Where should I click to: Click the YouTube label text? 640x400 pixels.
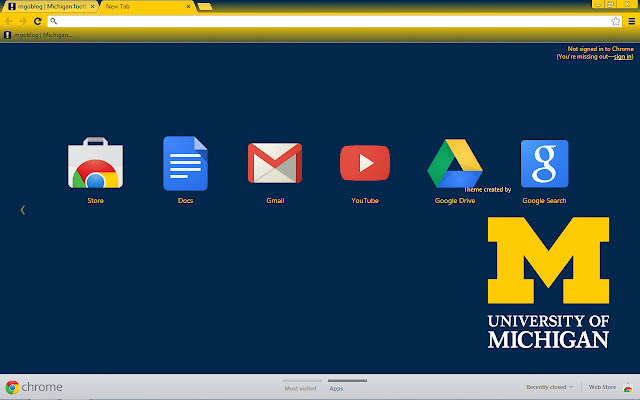coord(365,200)
